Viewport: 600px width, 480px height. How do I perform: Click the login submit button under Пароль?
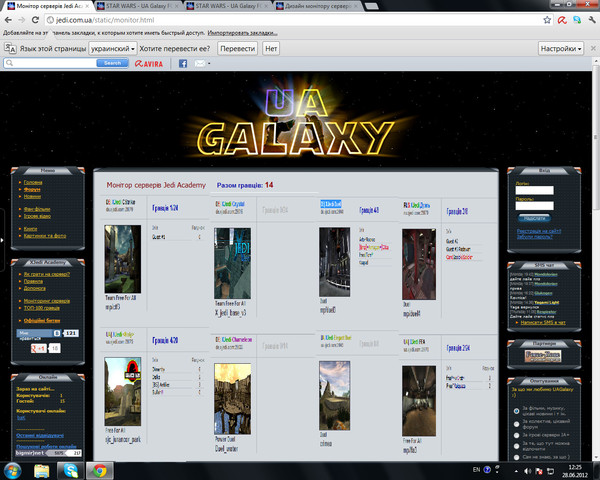coord(535,218)
